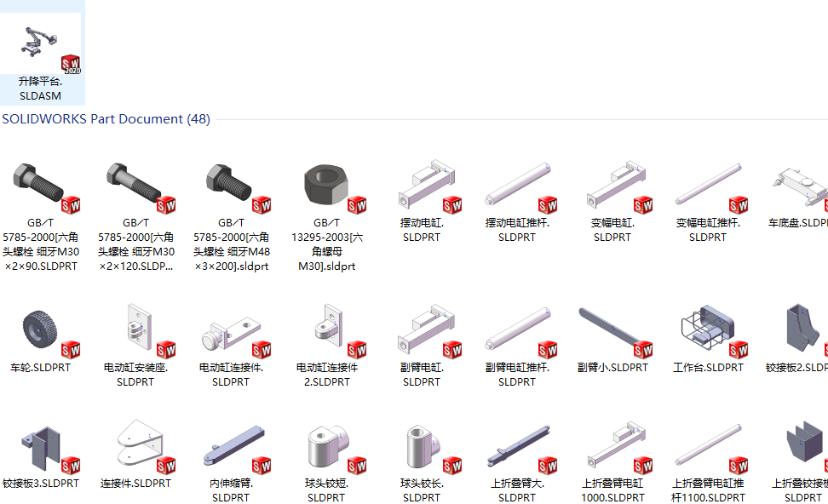Select the 副臂小.SLDPRT part

tap(612, 338)
